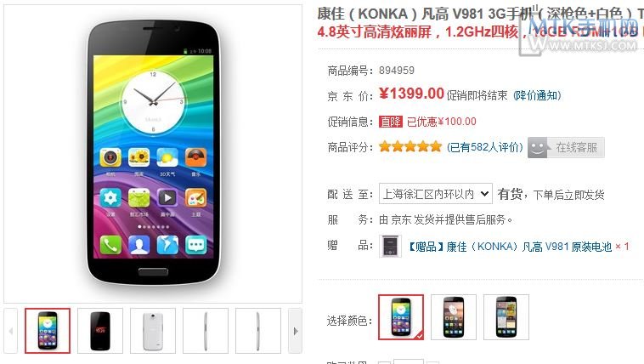Show the first side-profile thumbnail
Viewport: 644px width, 364px height.
point(206,331)
